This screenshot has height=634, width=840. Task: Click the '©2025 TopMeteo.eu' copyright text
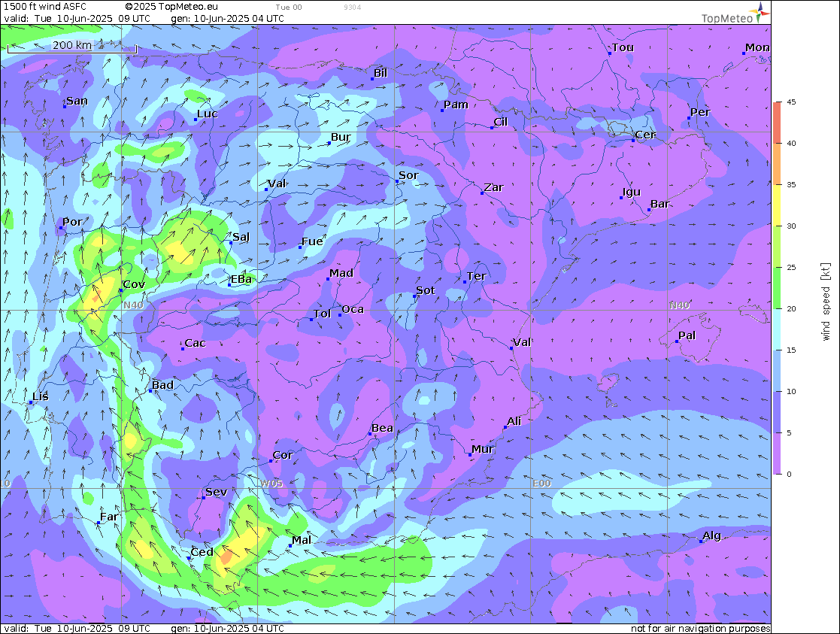tap(171, 7)
